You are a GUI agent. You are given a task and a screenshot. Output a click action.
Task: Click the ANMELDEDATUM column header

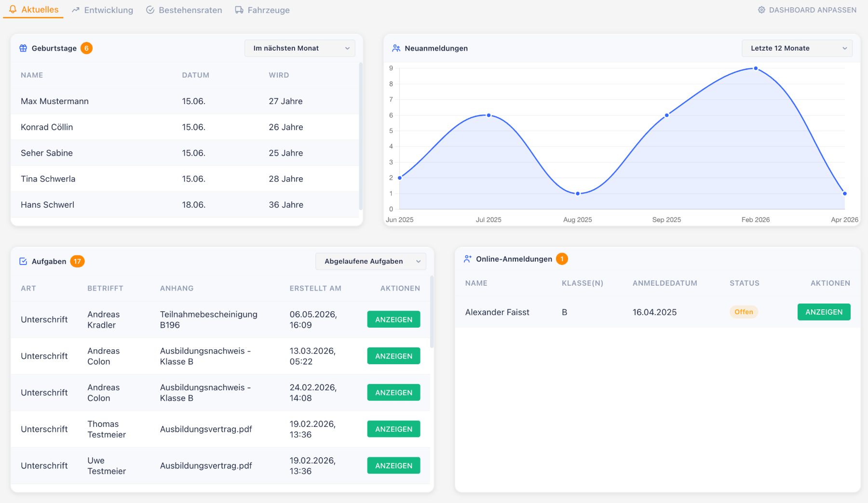point(665,283)
